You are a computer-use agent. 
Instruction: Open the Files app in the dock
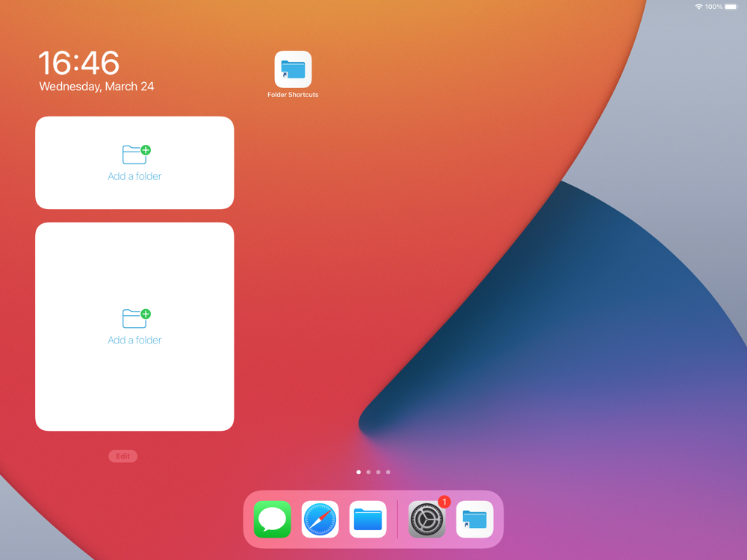tap(368, 519)
